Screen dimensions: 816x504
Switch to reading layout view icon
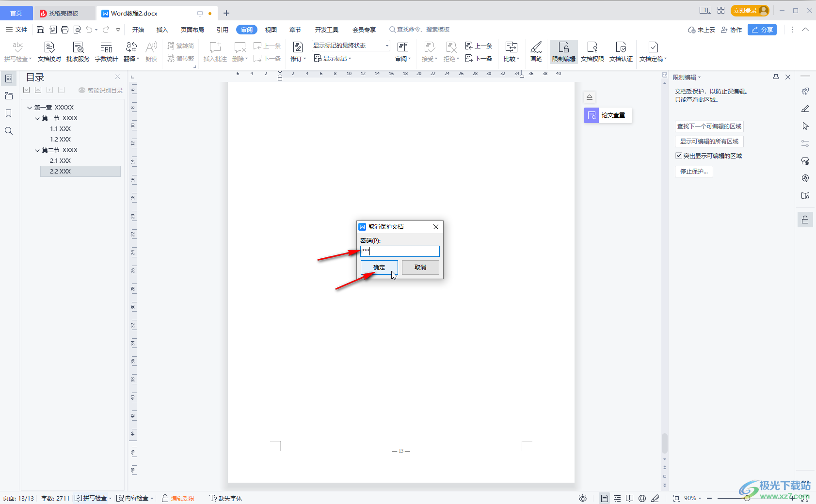click(x=629, y=498)
